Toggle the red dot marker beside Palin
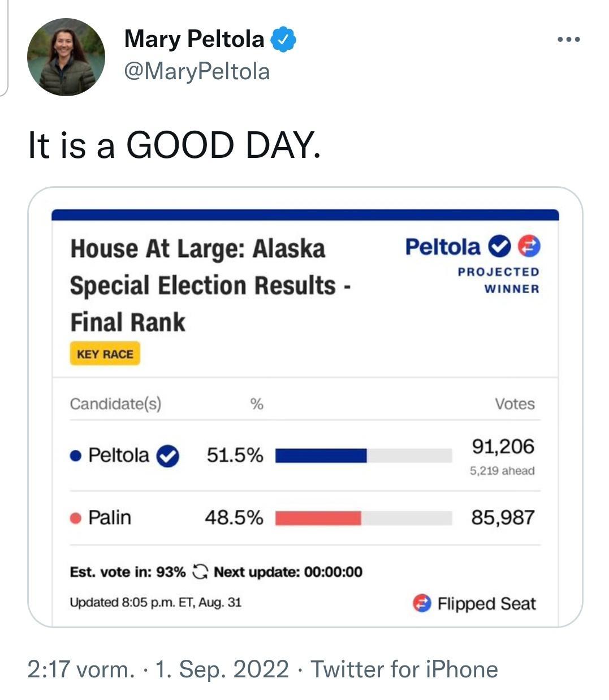609x700 pixels. [76, 517]
